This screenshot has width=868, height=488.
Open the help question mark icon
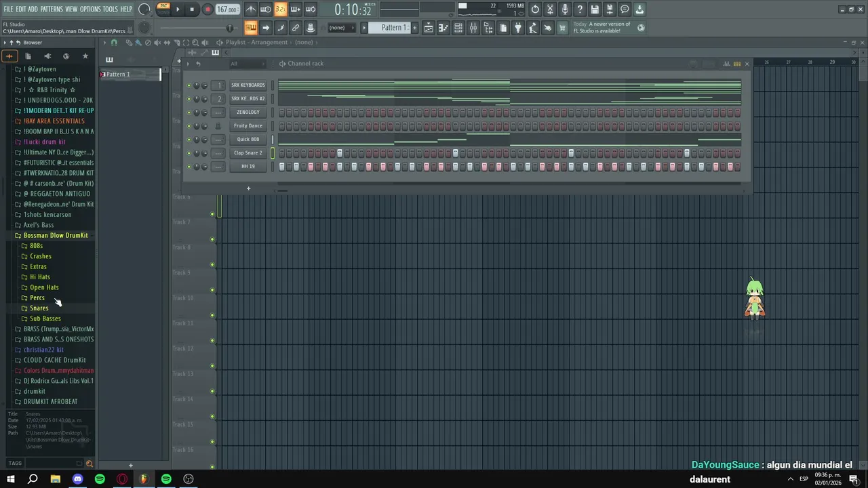click(580, 9)
